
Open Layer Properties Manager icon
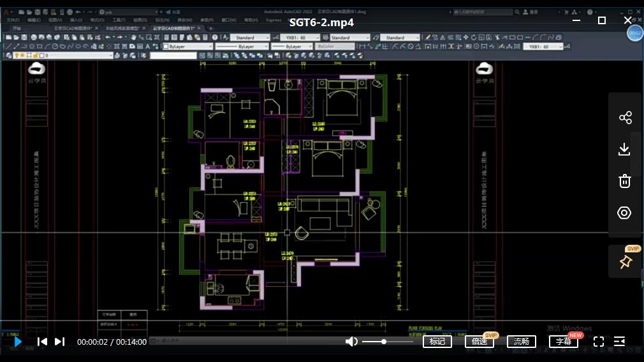[x=8, y=55]
